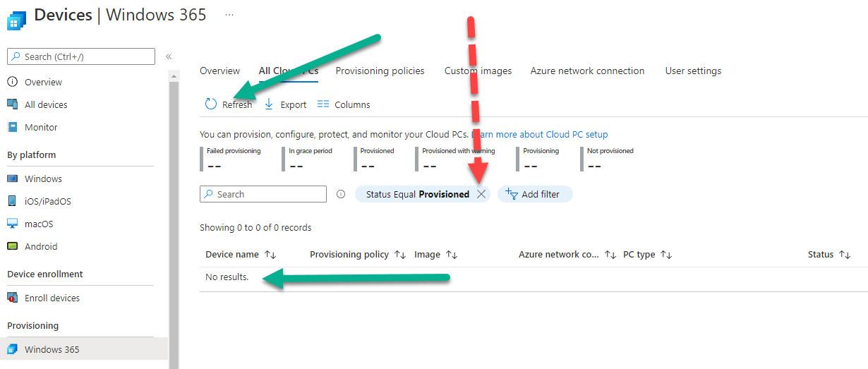This screenshot has height=369, width=868.
Task: Switch to the Provisioning policies tab
Action: [x=380, y=71]
